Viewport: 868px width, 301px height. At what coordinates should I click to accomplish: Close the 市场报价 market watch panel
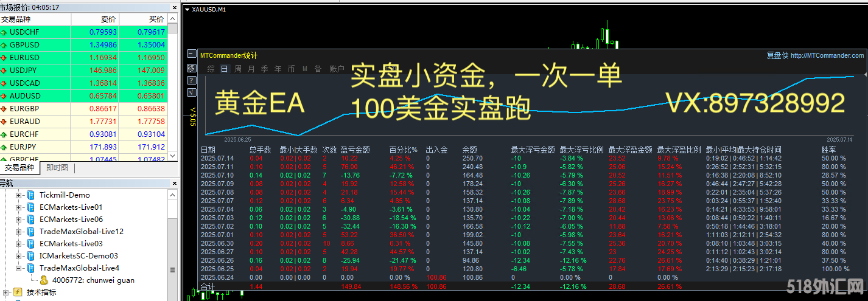(x=174, y=7)
